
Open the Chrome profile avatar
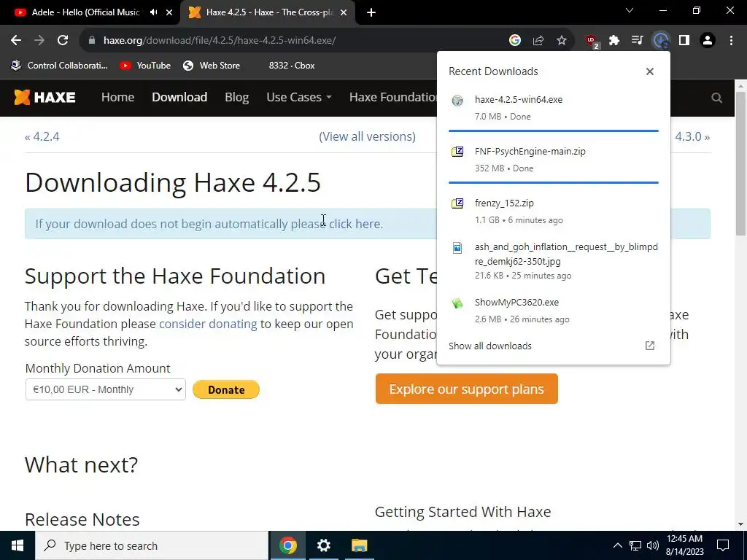click(708, 41)
